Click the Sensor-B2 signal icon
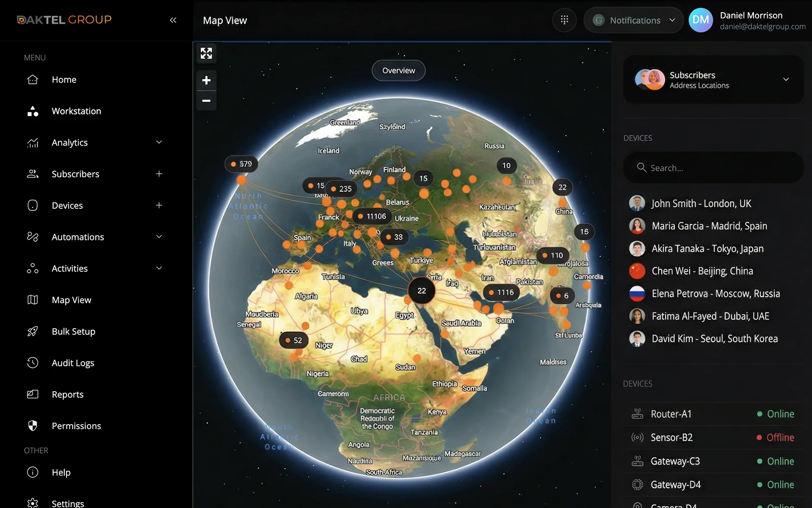The width and height of the screenshot is (812, 508). tap(637, 437)
